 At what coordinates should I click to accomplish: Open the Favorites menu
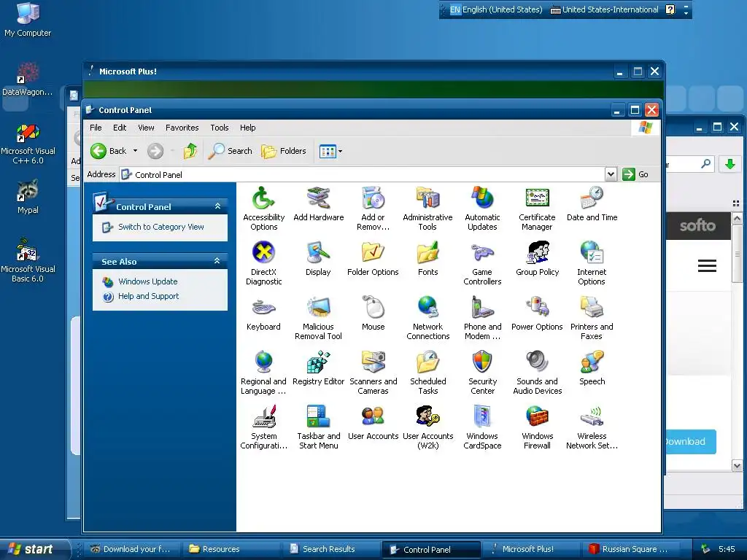click(182, 128)
